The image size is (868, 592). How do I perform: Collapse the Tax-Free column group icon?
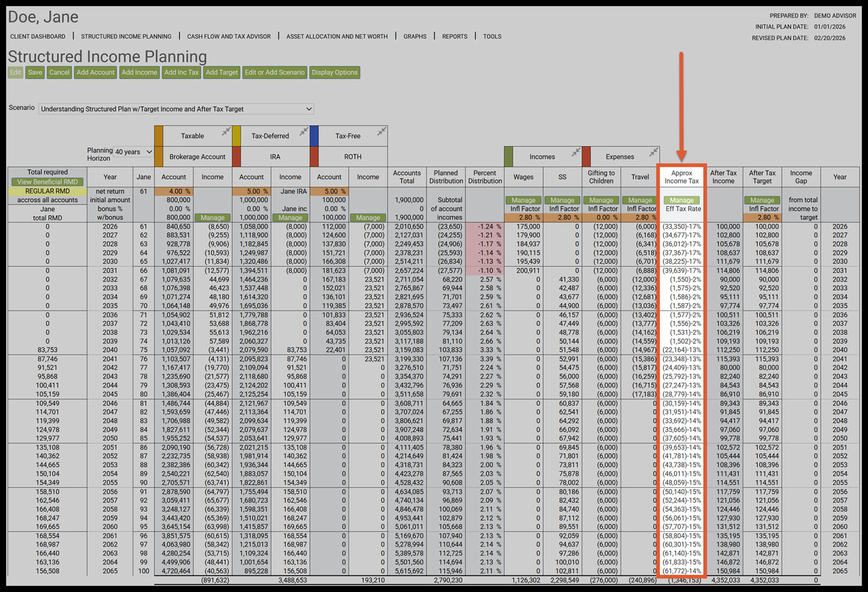(382, 131)
